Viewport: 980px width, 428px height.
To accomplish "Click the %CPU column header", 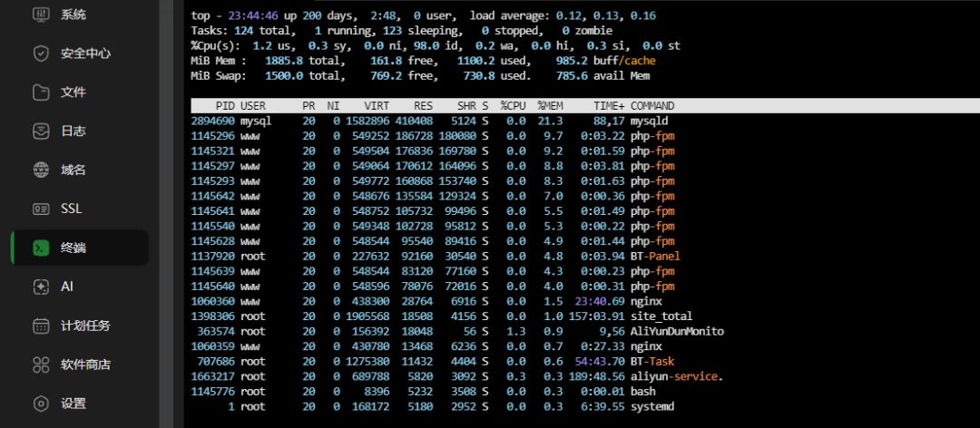I will click(x=513, y=106).
